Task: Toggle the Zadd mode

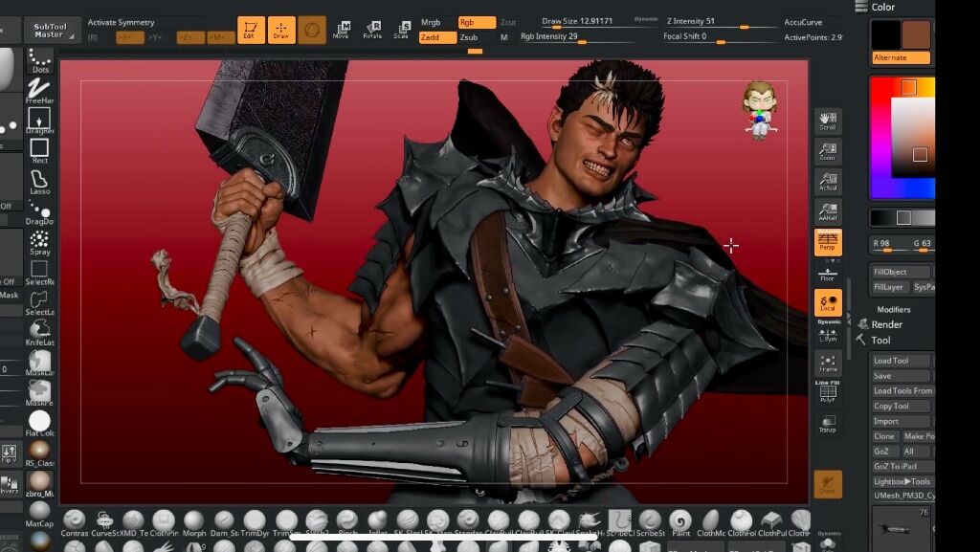Action: coord(437,37)
